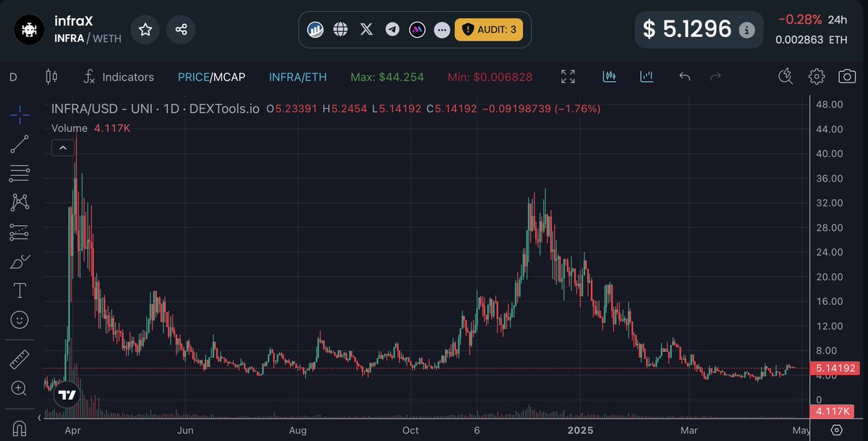Screen dimensions: 868x441
Task: Collapse the left drawing toolbar arrow
Action: coord(39,418)
